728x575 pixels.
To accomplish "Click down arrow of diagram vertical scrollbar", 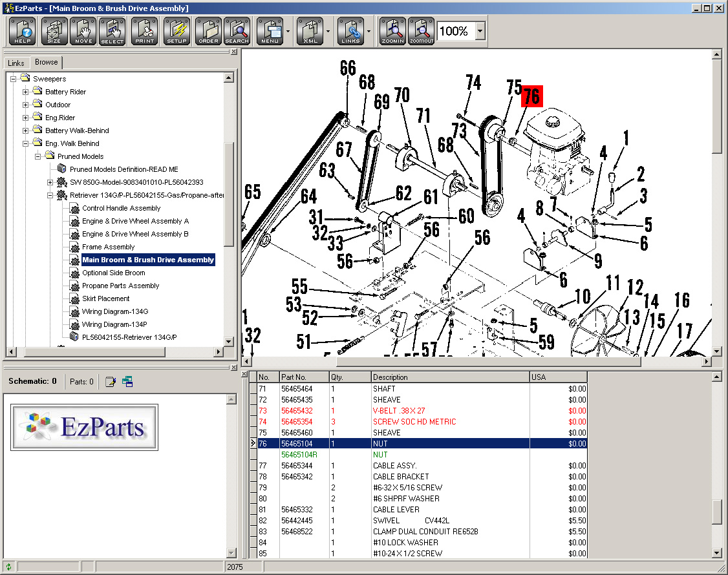I will tap(716, 351).
